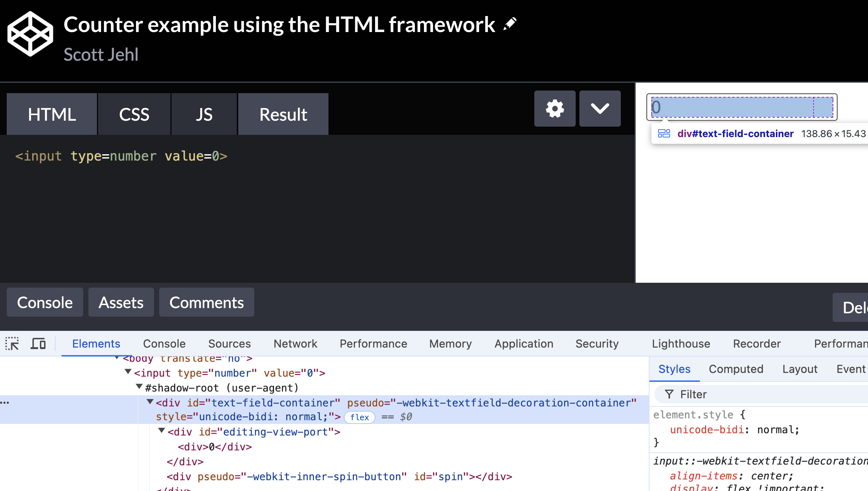The height and width of the screenshot is (491, 868).
Task: Collapse the text-field-container div node
Action: pyautogui.click(x=150, y=402)
